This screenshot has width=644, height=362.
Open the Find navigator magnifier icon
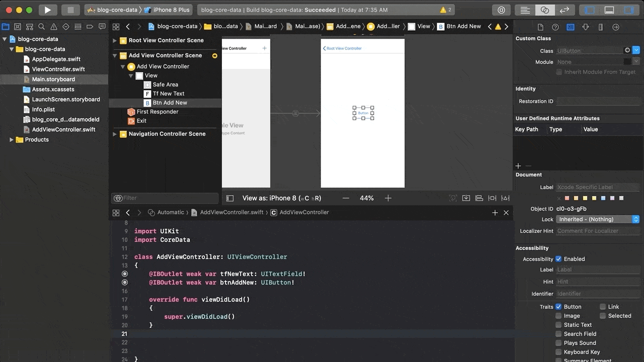coord(41,27)
